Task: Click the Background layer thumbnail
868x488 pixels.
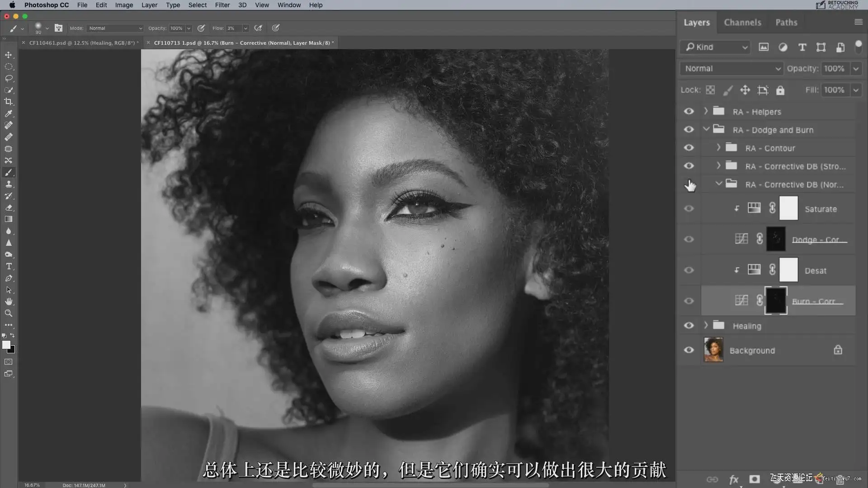Action: click(713, 350)
